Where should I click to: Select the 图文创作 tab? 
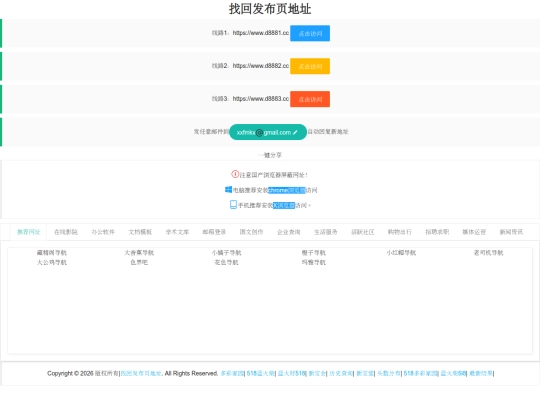click(x=251, y=232)
